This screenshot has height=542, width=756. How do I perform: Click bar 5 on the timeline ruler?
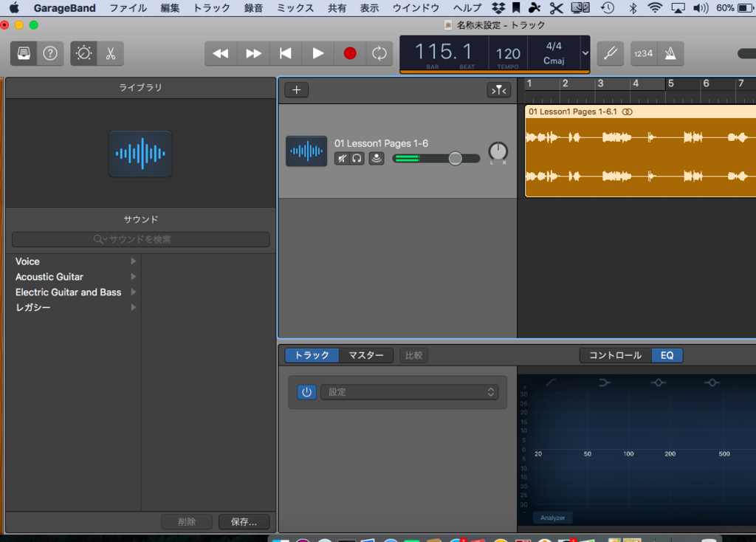pyautogui.click(x=670, y=83)
